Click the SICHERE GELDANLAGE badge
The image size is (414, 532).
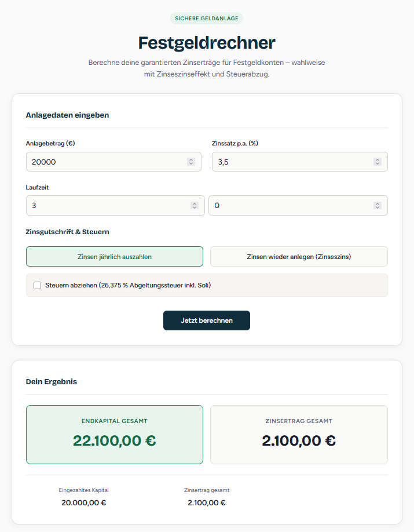(207, 18)
